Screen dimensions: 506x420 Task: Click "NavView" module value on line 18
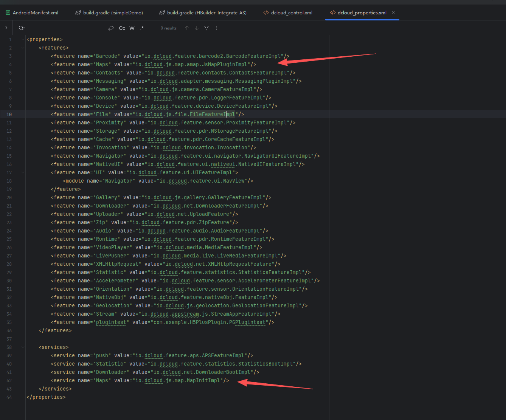(234, 181)
